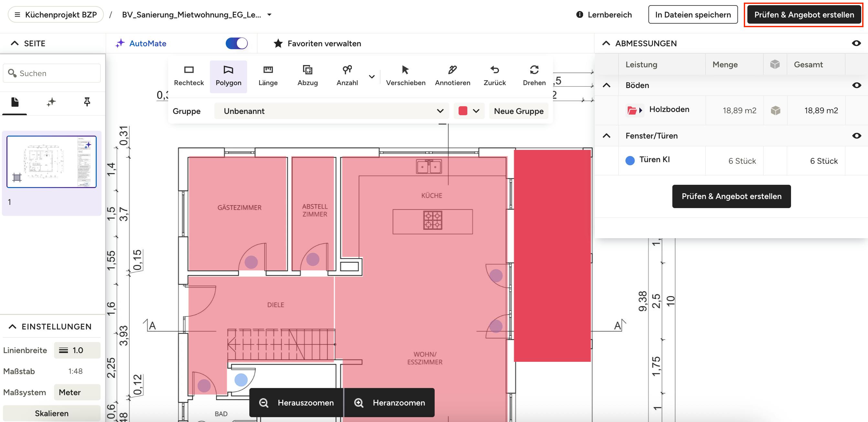The height and width of the screenshot is (422, 868).
Task: Click the Linienbreite 1.0 value field
Action: [x=77, y=350]
